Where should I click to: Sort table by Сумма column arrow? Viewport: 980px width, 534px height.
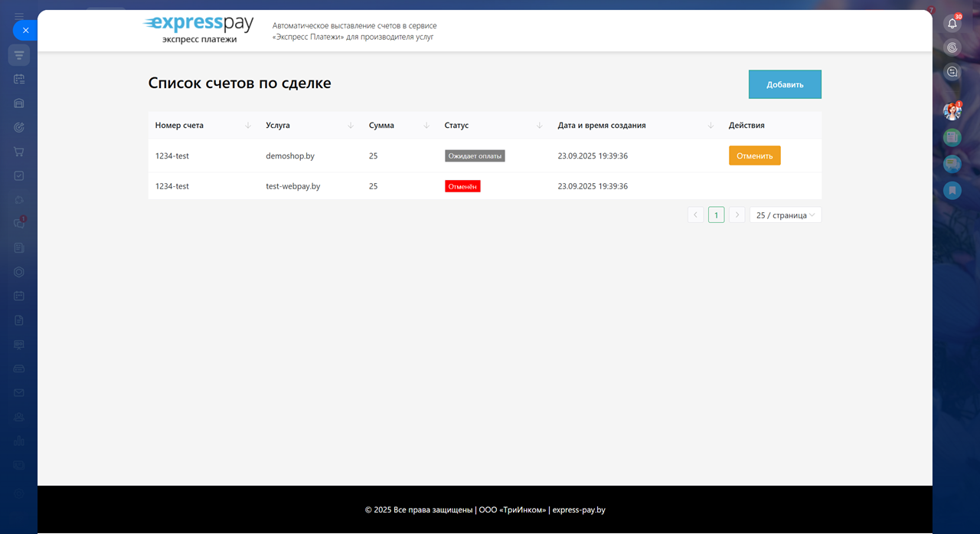426,126
